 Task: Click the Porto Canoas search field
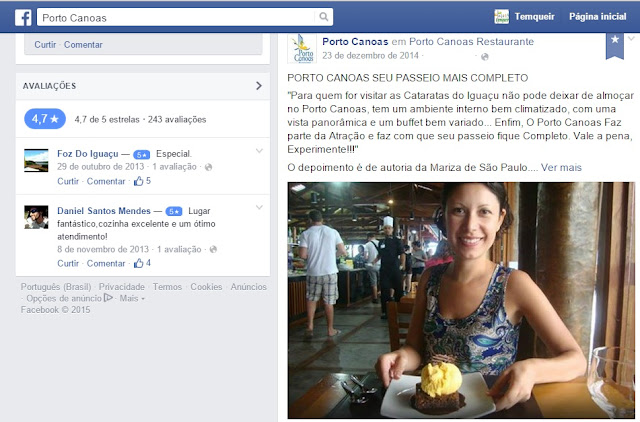coord(176,18)
